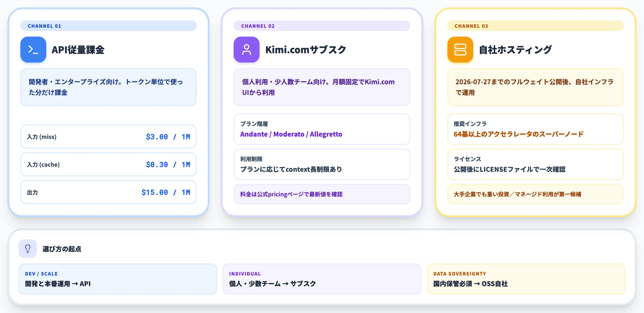Click the 推奨インフラ label

[x=470, y=124]
